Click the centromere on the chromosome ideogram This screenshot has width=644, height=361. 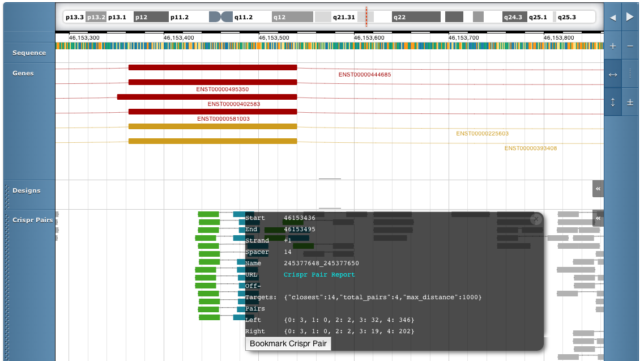pyautogui.click(x=221, y=17)
